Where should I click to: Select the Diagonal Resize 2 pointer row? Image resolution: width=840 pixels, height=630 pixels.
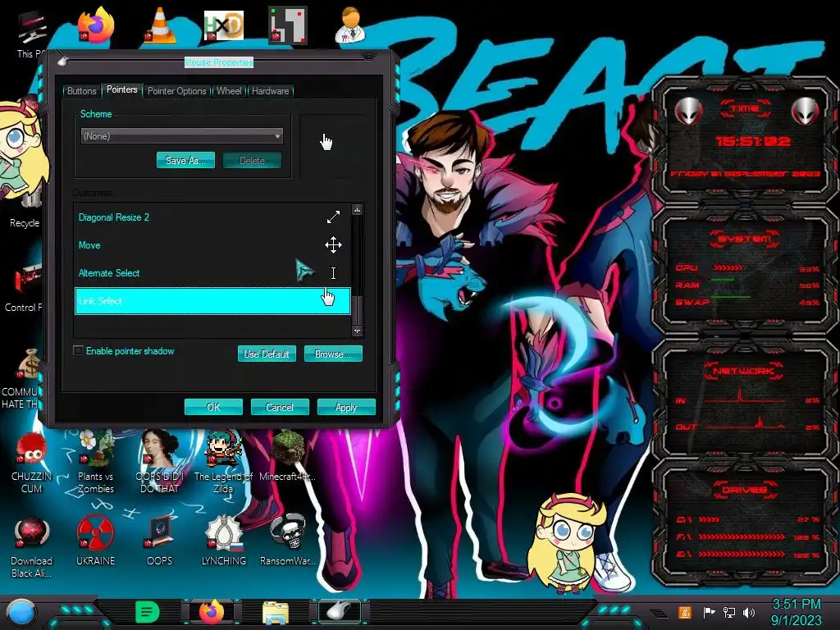tap(212, 217)
